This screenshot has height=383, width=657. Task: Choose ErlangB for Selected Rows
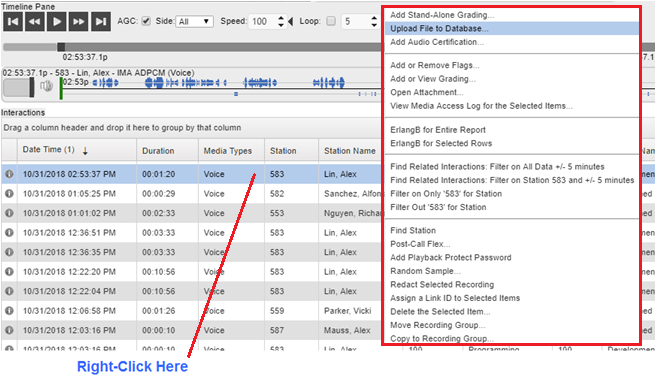(512, 143)
